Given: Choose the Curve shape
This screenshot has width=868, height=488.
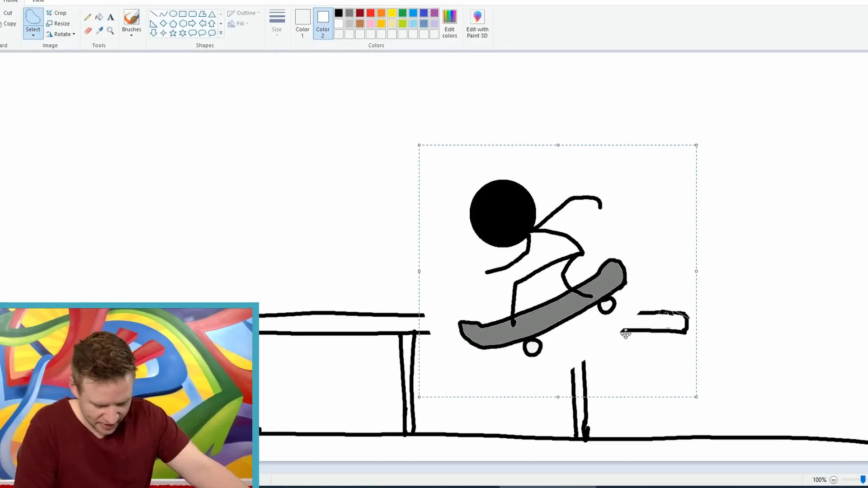Looking at the screenshot, I should 163,14.
